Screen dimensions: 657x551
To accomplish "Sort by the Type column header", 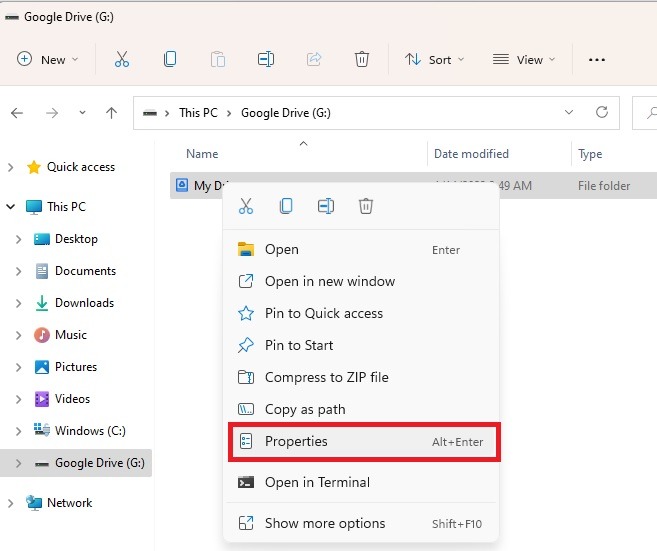I will point(590,154).
